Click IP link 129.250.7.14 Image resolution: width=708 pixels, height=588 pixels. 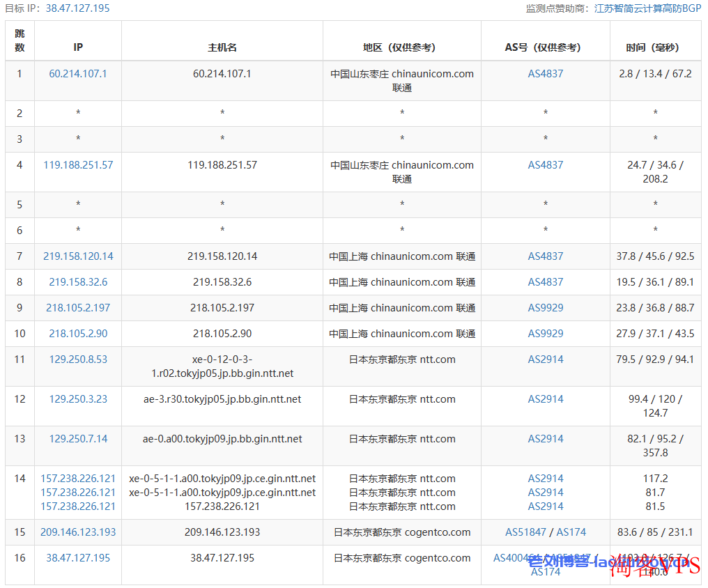point(78,439)
